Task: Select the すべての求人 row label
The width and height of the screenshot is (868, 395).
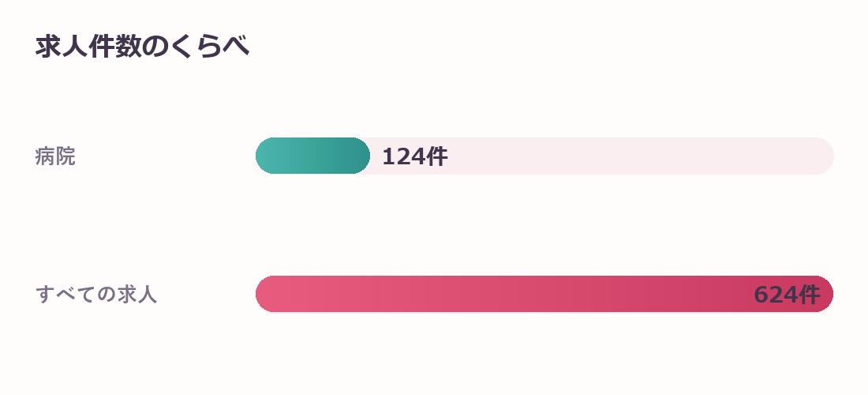Action: pyautogui.click(x=96, y=294)
